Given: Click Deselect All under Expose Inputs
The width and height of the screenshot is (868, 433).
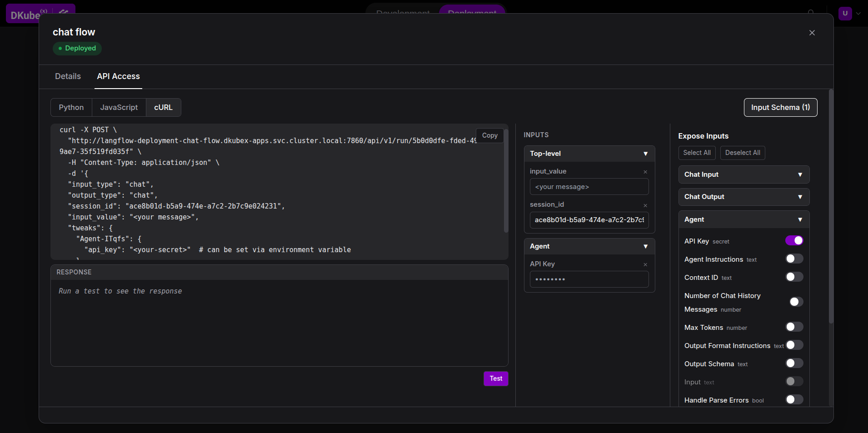Looking at the screenshot, I should 743,153.
